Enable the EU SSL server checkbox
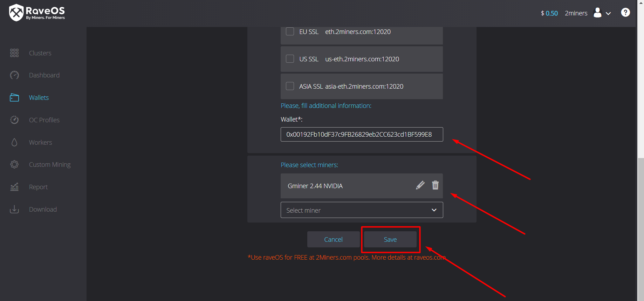 click(x=290, y=32)
